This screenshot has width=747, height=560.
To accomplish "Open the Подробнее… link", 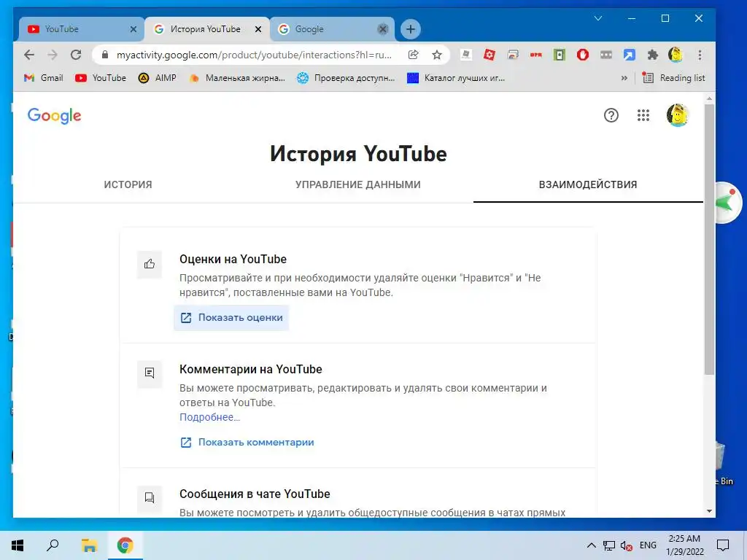I will 209,417.
